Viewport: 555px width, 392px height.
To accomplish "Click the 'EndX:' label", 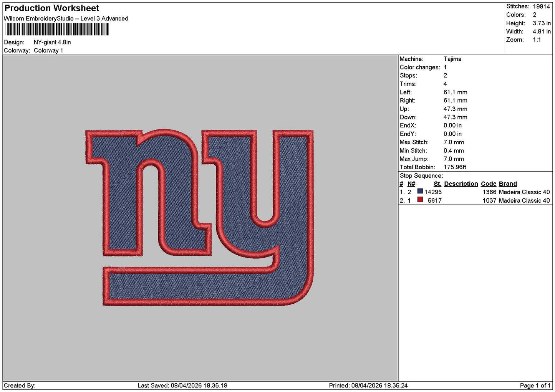I will pyautogui.click(x=408, y=126).
